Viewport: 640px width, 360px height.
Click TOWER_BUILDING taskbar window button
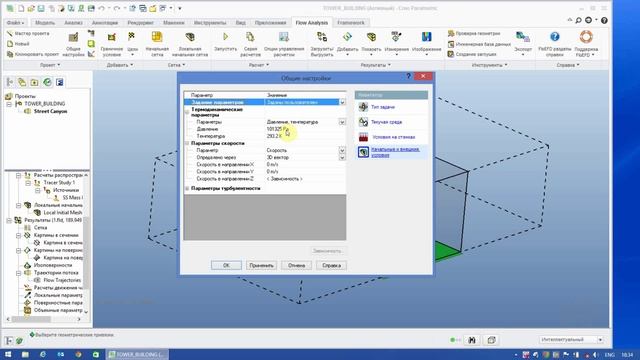(137, 355)
